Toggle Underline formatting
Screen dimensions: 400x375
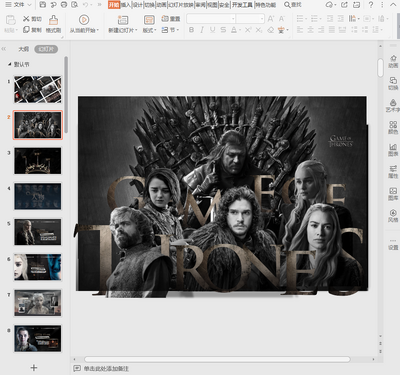point(213,30)
